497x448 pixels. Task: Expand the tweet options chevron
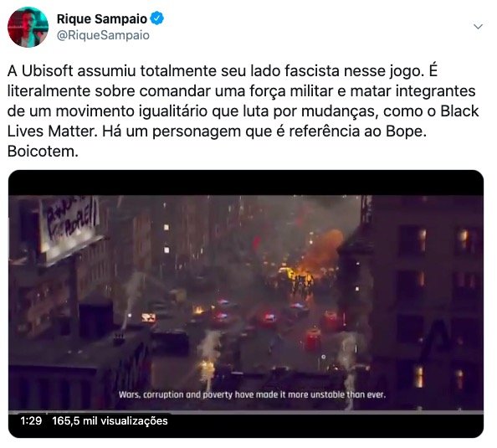tap(478, 27)
